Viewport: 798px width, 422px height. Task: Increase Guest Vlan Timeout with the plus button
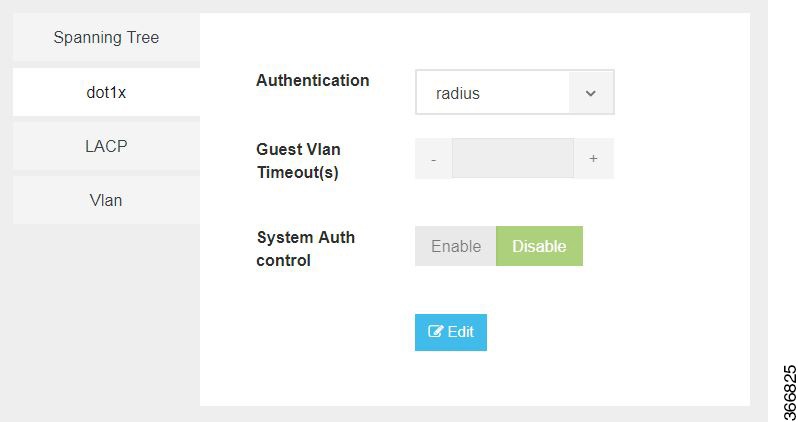[x=593, y=159]
